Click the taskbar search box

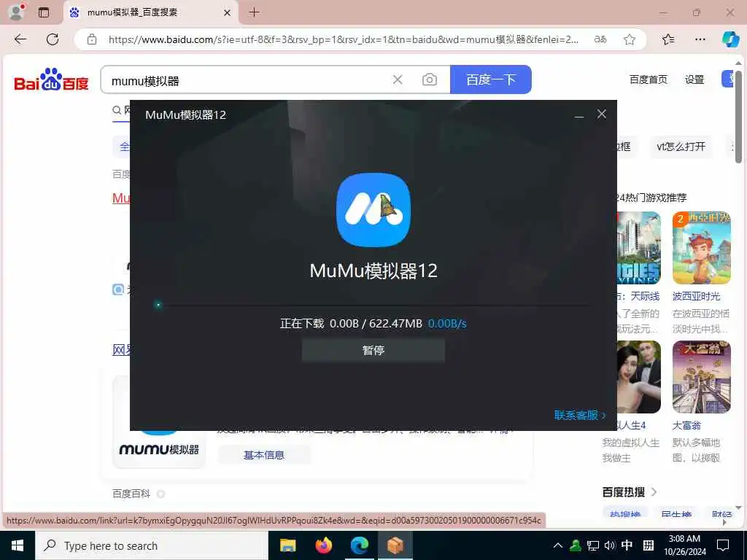[152, 545]
